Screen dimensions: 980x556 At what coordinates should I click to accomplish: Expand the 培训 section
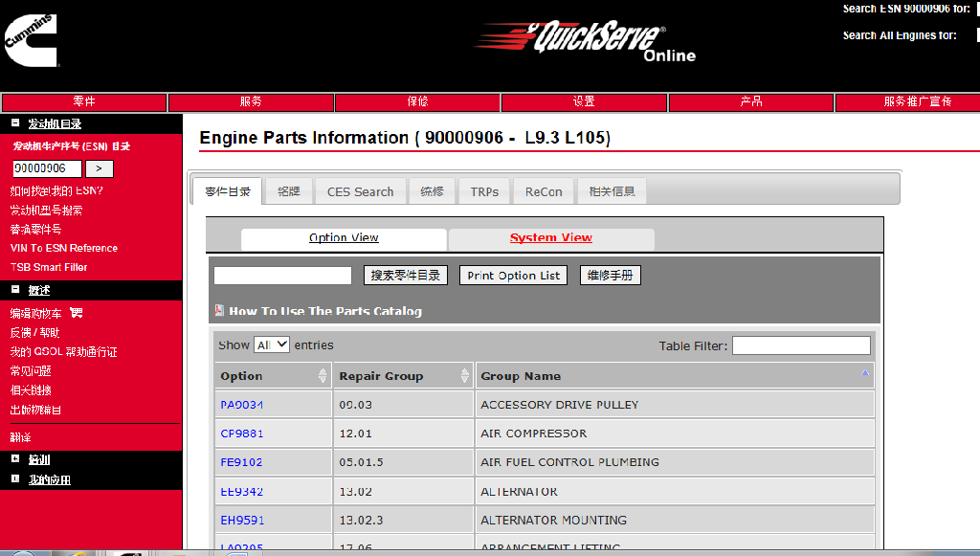pyautogui.click(x=15, y=458)
